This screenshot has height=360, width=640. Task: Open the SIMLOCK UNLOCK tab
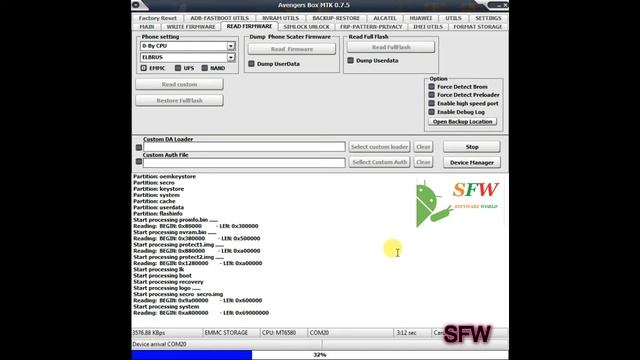click(x=306, y=27)
